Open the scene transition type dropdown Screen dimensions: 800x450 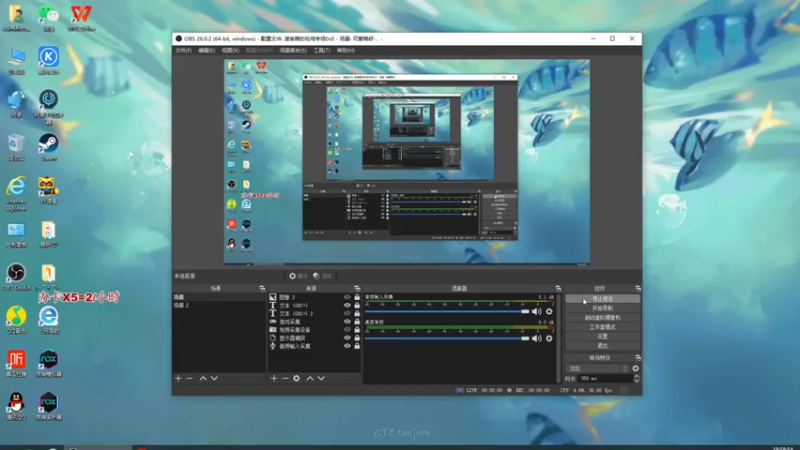(597, 368)
